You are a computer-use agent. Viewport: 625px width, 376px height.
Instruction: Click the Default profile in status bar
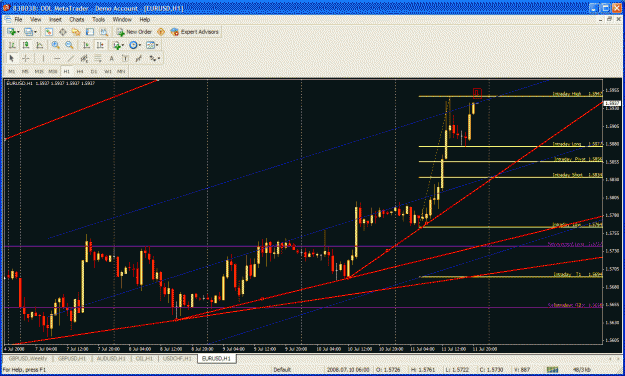(x=282, y=370)
